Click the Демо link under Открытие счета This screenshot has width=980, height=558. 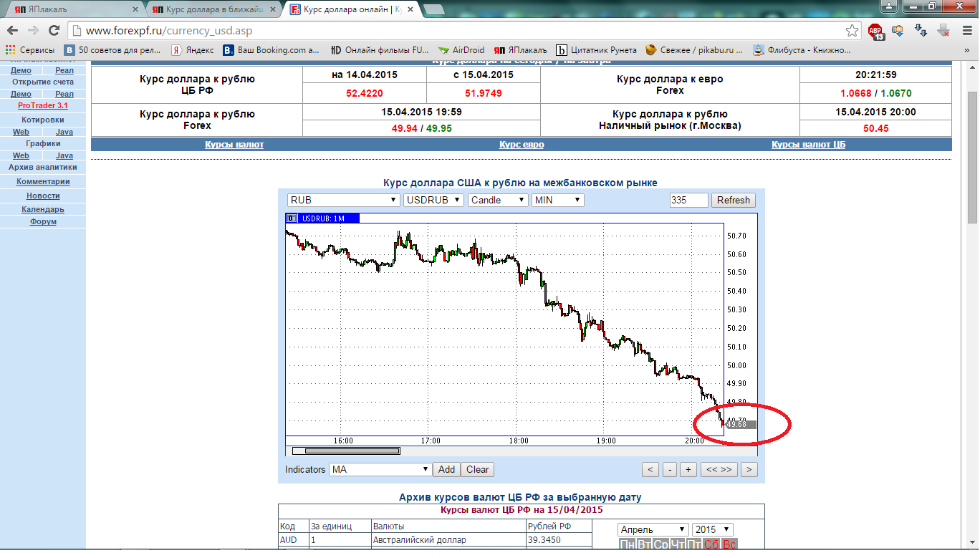pos(21,94)
